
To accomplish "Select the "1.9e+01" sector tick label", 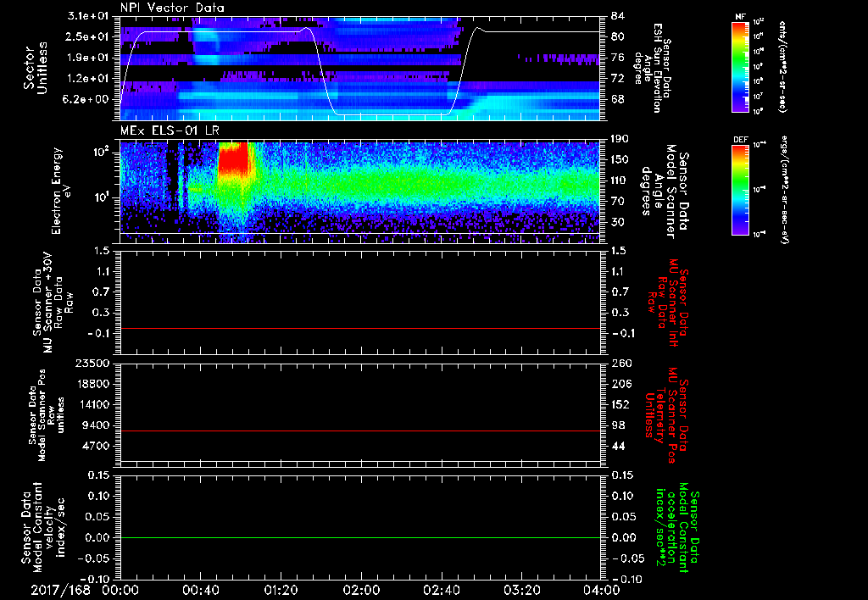I will coord(88,58).
